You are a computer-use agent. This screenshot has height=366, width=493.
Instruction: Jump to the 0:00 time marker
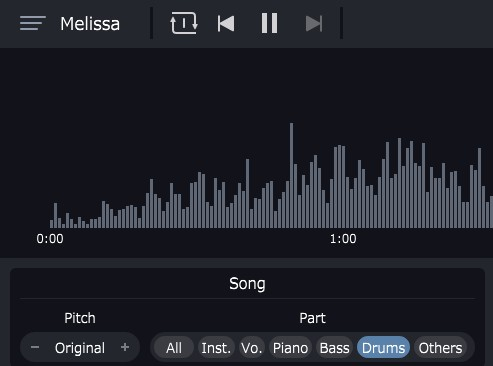[x=50, y=239]
